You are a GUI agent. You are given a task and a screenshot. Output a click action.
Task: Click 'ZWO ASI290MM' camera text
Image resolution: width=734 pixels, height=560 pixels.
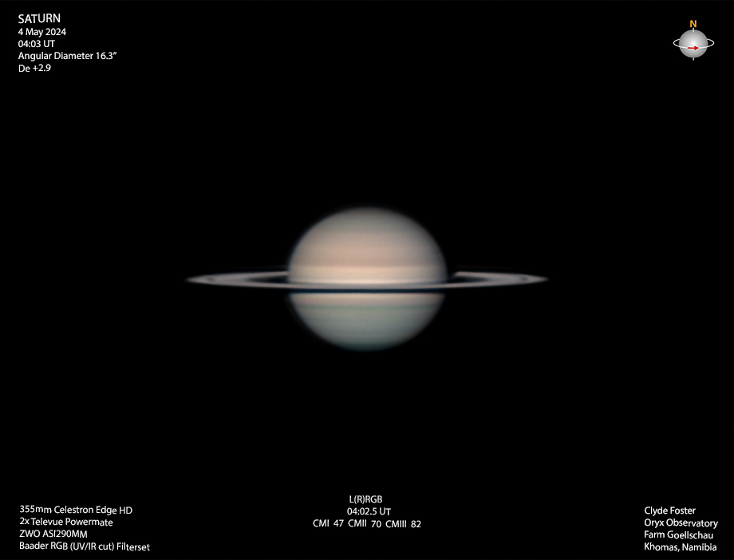(53, 534)
